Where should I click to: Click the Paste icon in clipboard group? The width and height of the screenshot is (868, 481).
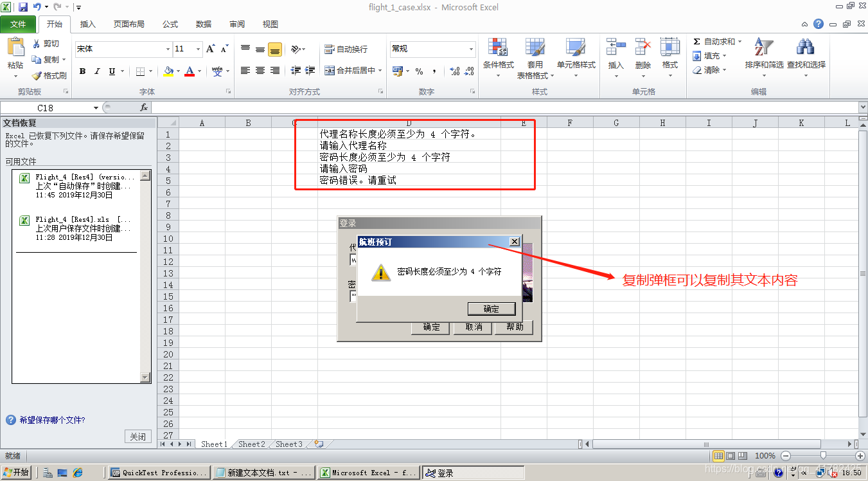(15, 48)
